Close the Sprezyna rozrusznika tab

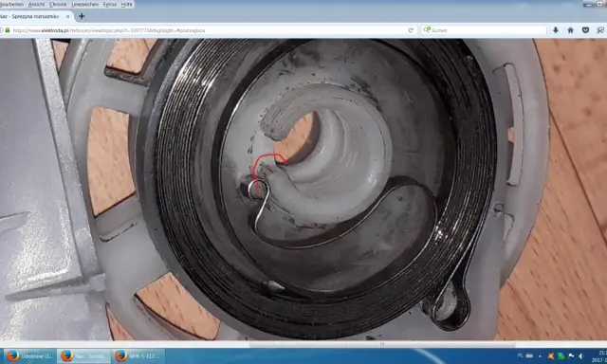67,17
